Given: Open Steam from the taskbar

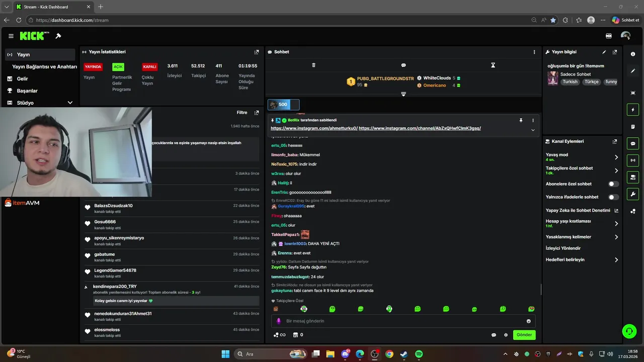Looking at the screenshot, I should pos(404,354).
